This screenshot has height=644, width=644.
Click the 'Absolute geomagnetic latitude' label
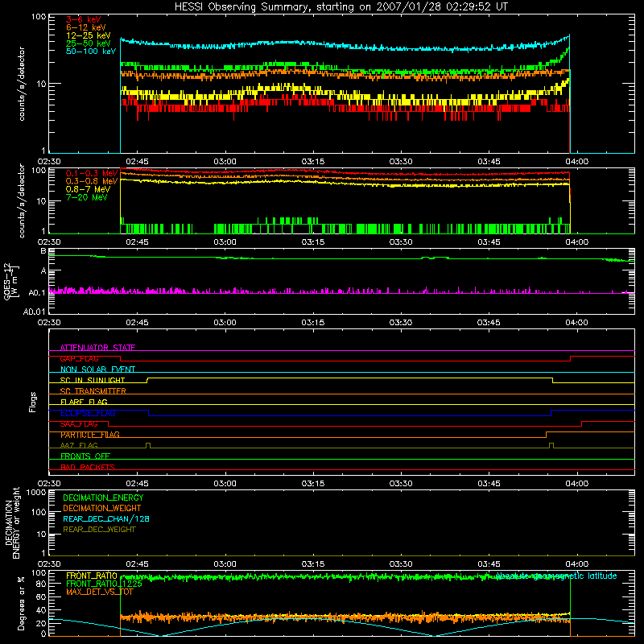click(x=556, y=576)
